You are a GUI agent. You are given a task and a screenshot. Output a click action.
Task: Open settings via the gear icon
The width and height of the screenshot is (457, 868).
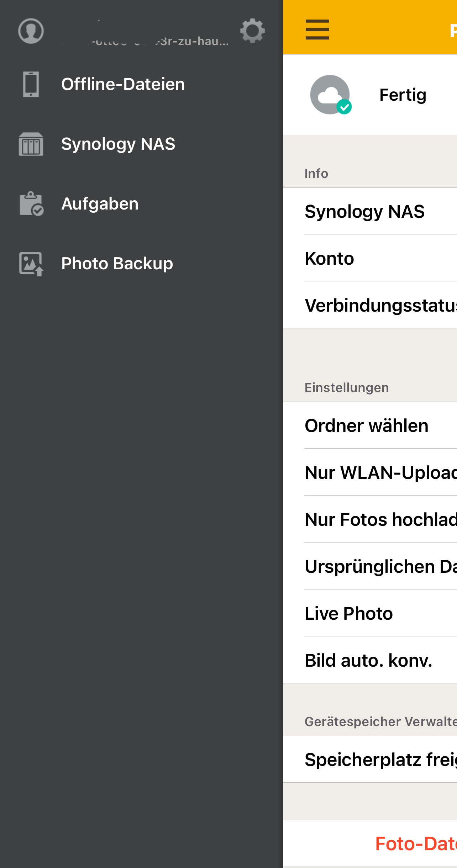[x=252, y=31]
